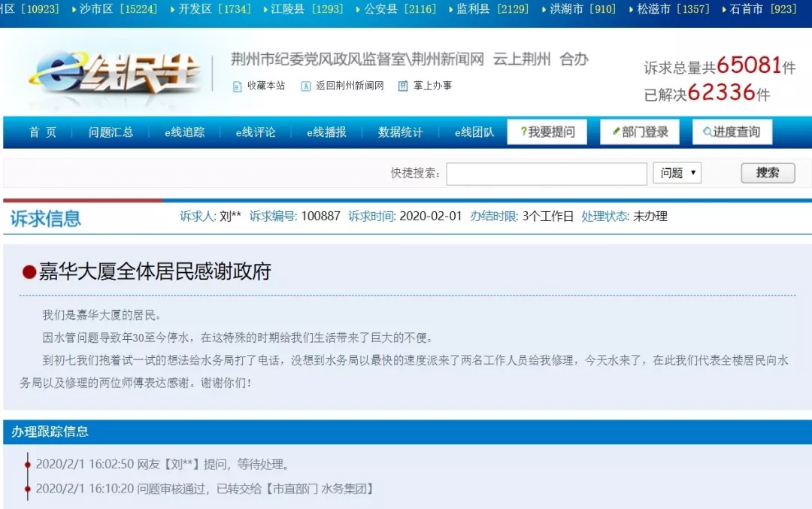Select e线追踪 in the navigation

coord(184,132)
